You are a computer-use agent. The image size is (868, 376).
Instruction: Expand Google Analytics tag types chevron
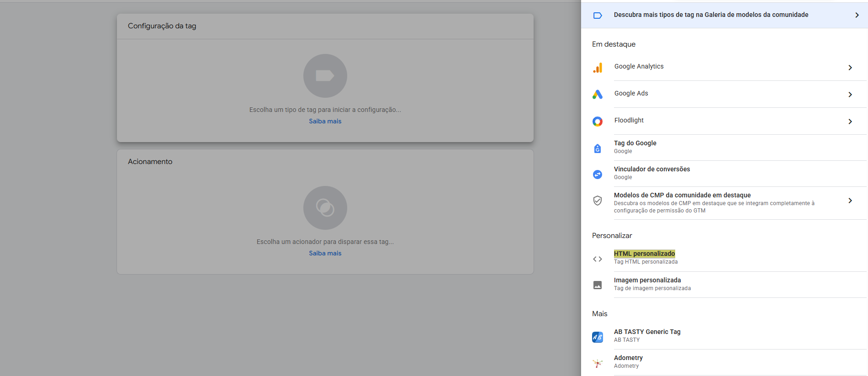[850, 68]
